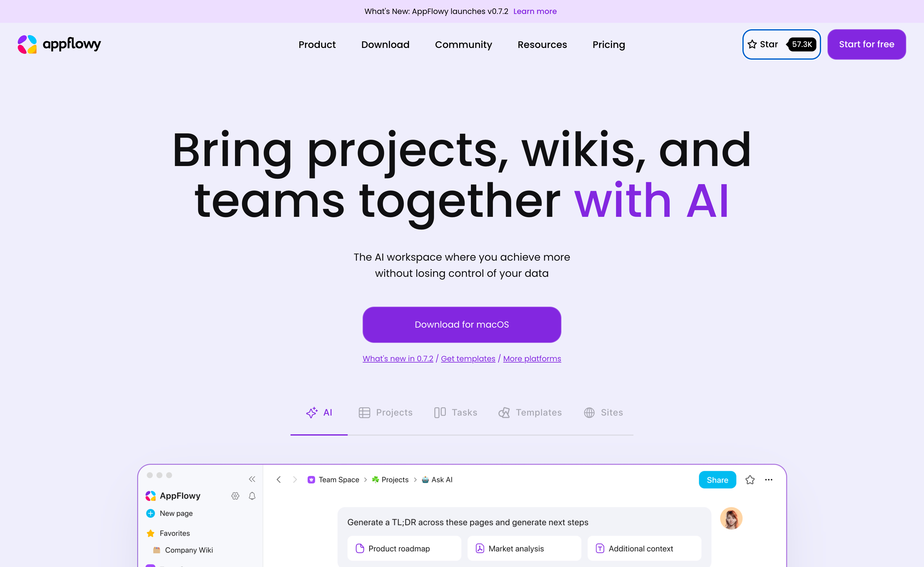Click the Sites globe icon in tabs
The image size is (924, 567).
589,412
